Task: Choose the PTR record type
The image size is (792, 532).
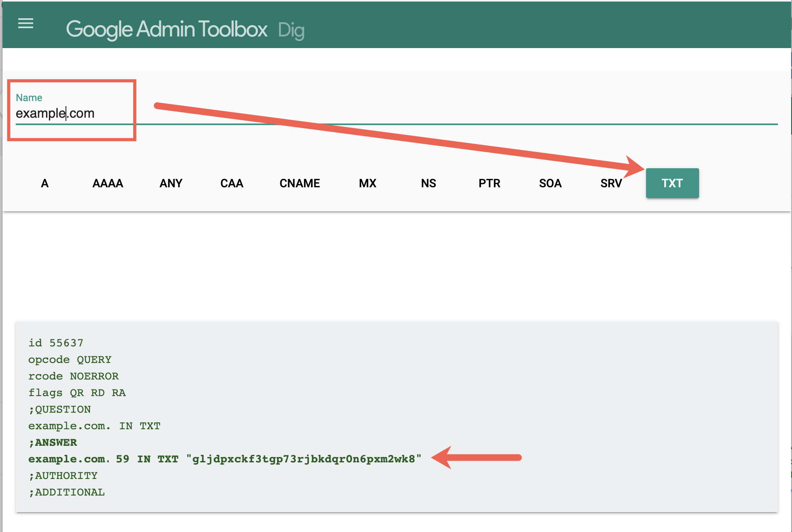Action: click(489, 183)
